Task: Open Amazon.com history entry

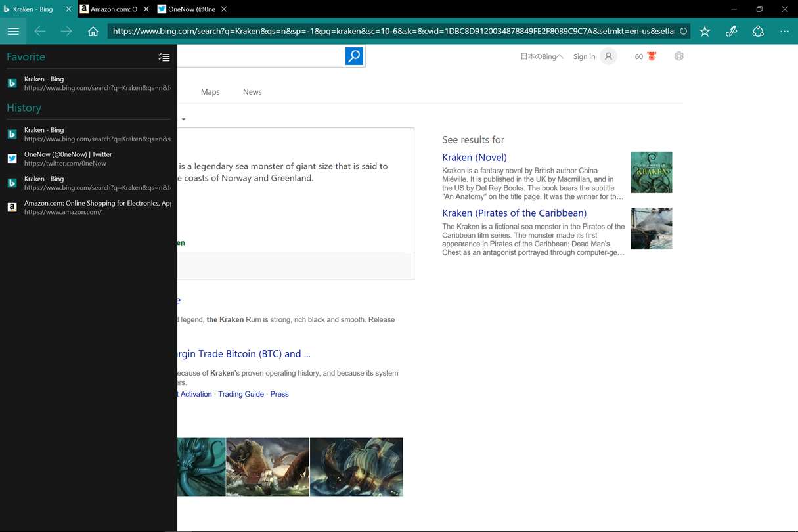Action: [89, 207]
